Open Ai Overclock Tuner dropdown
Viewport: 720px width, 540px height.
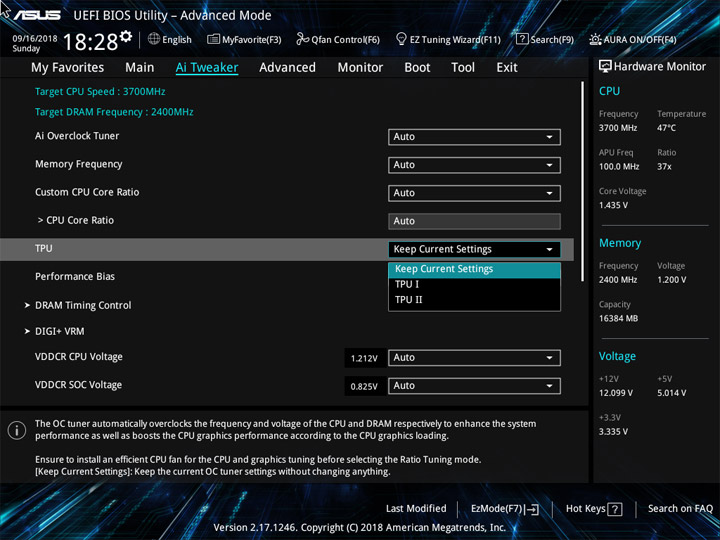click(474, 137)
